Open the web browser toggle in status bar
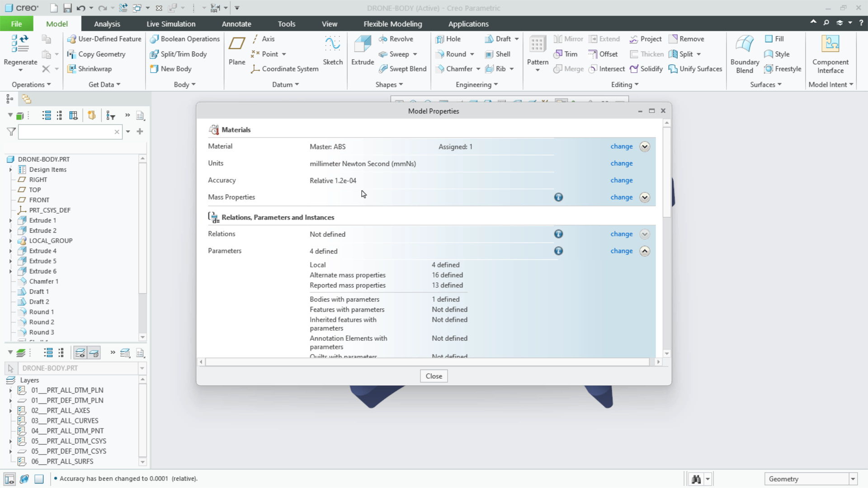The width and height of the screenshot is (868, 488). (x=24, y=479)
